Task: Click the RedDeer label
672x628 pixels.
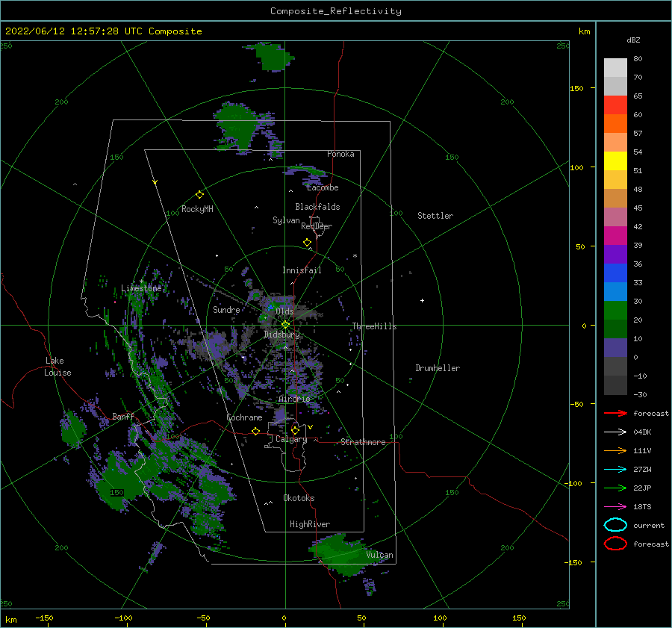Action: (317, 226)
